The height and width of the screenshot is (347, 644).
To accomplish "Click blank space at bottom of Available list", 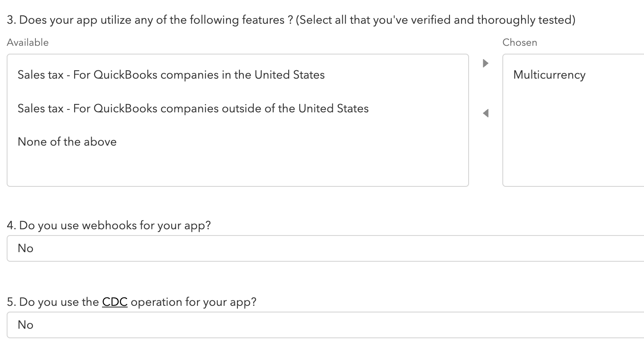I will coord(237,171).
